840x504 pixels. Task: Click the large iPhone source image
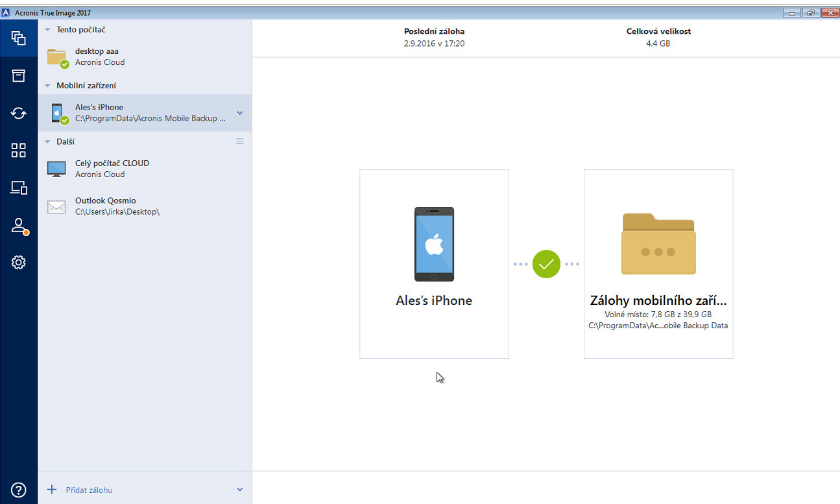coord(434,244)
